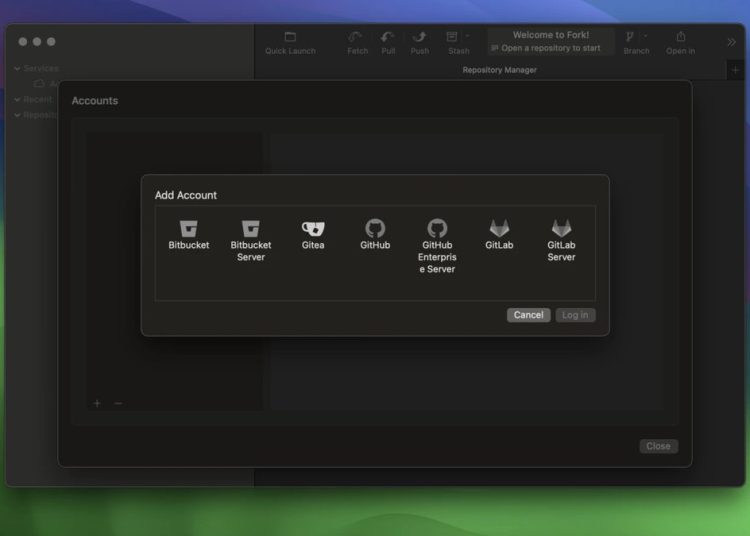Expand the toolbar overflow chevrons
This screenshot has width=750, height=536.
click(731, 42)
